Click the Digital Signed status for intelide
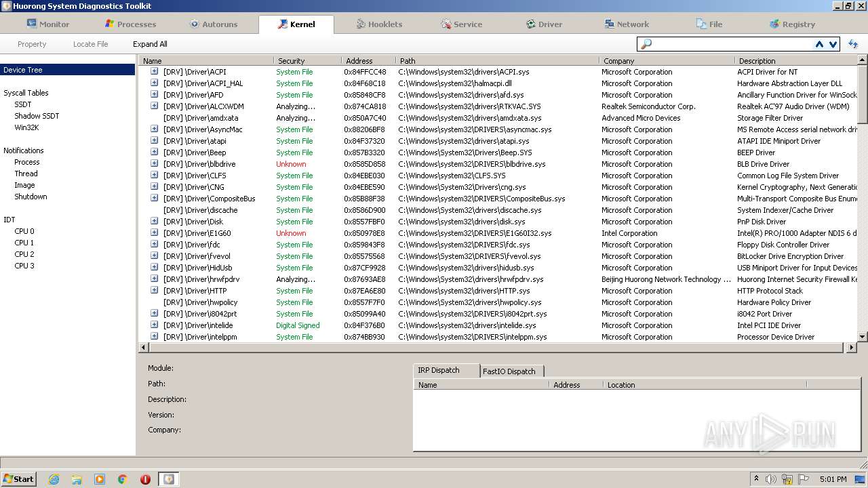 point(298,325)
